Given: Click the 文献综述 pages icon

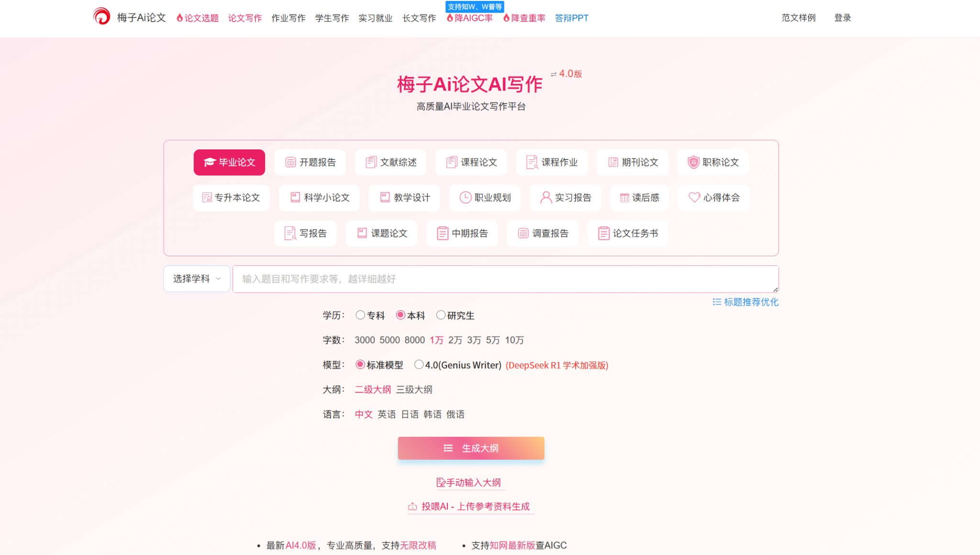Looking at the screenshot, I should tap(371, 162).
